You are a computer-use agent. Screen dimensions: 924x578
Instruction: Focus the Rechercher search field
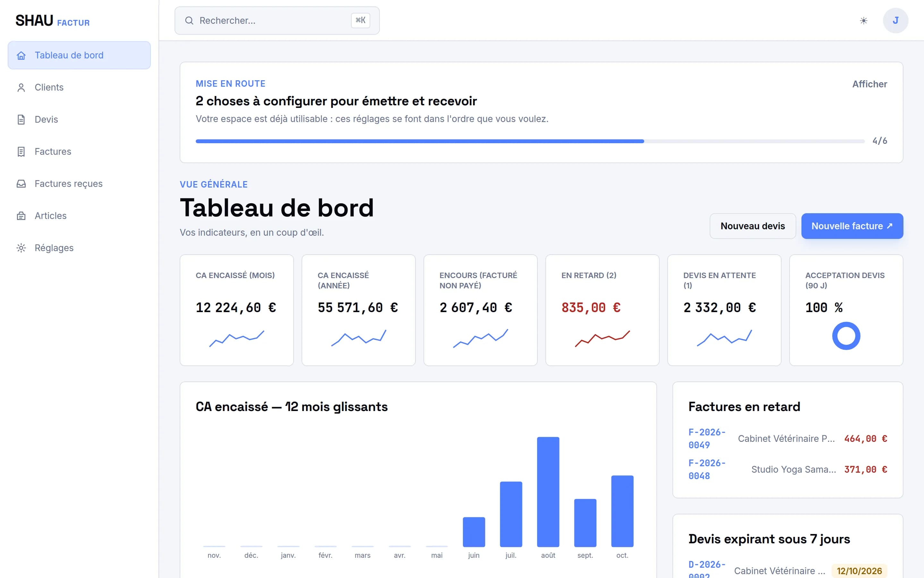(x=277, y=21)
